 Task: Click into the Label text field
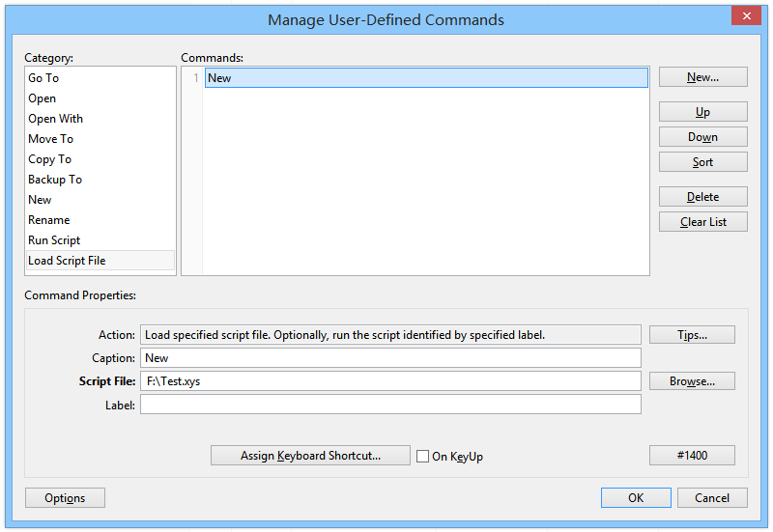[x=390, y=405]
